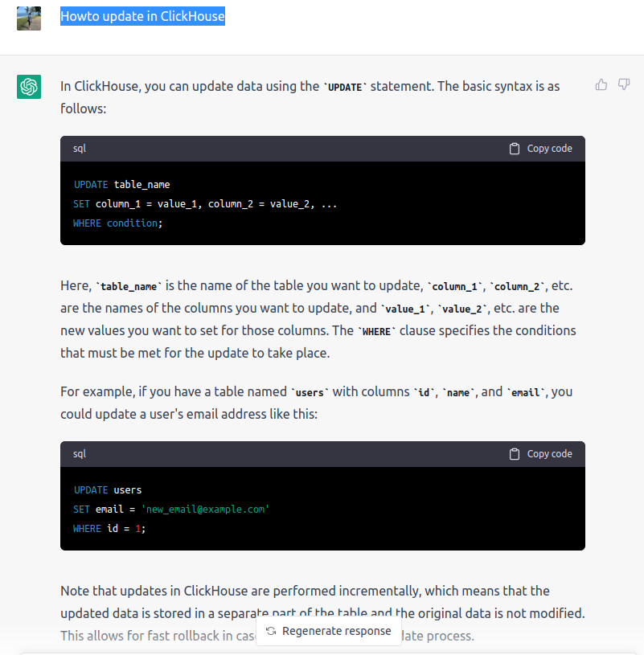Click the 'WHERE id = 1;' code line
Image resolution: width=644 pixels, height=655 pixels.
point(109,529)
